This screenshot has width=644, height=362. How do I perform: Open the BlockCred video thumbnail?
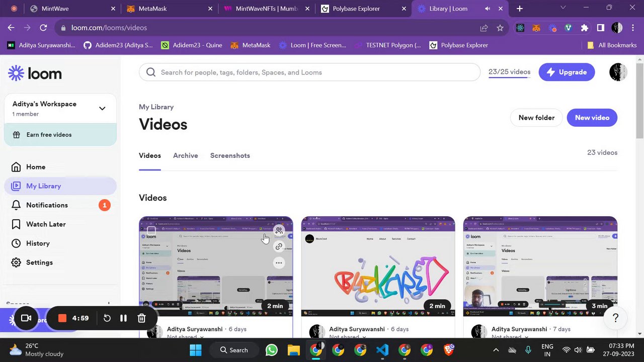click(378, 266)
